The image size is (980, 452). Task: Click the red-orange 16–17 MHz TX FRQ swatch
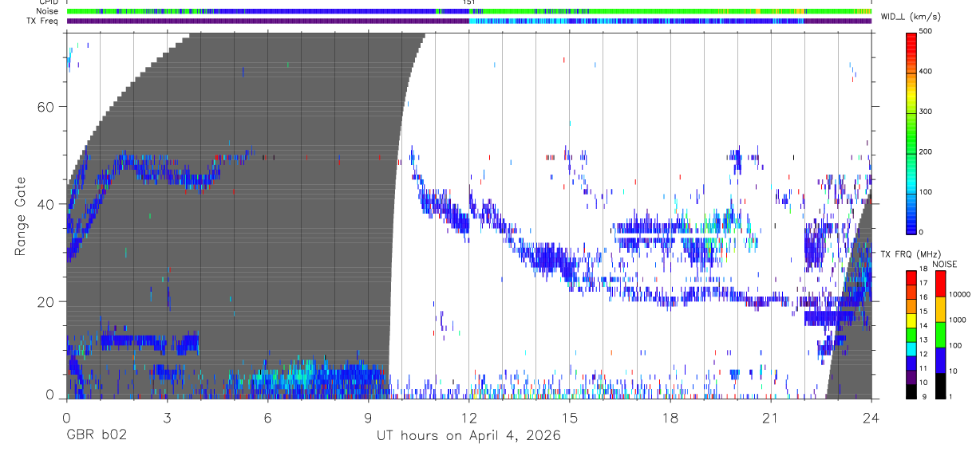pyautogui.click(x=911, y=291)
